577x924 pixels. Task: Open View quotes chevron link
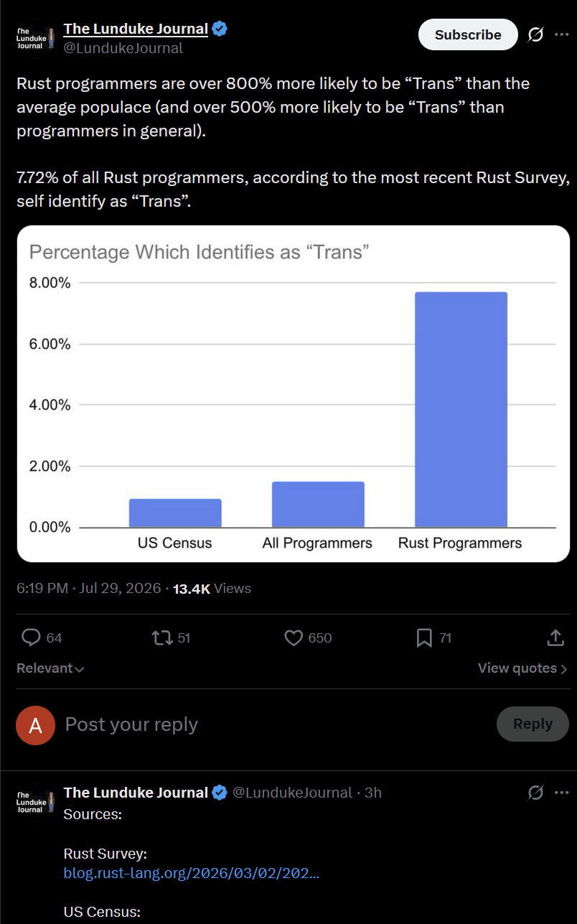pos(522,668)
